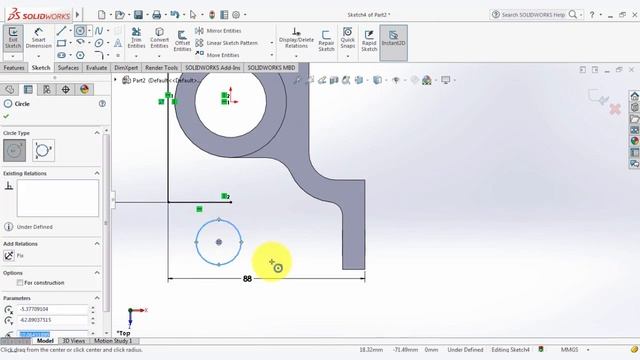The width and height of the screenshot is (640, 360).
Task: Open the ConfigurationManager tab icon
Action: click(47, 89)
